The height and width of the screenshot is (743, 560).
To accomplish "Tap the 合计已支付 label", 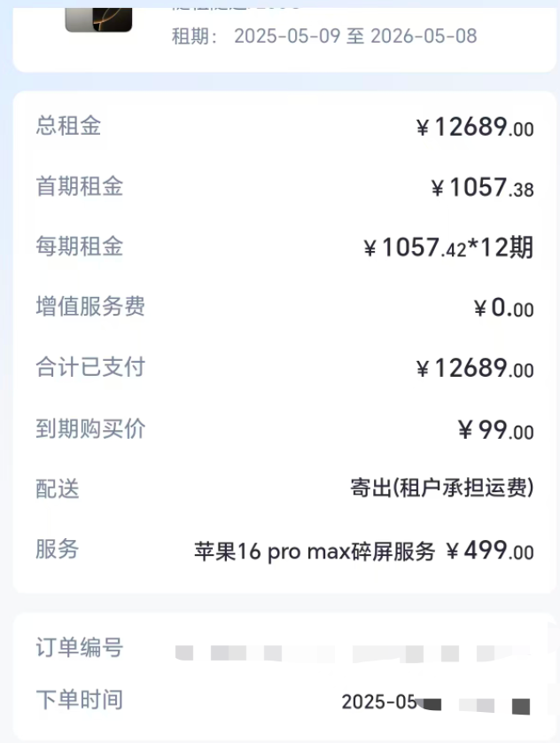I will [89, 367].
